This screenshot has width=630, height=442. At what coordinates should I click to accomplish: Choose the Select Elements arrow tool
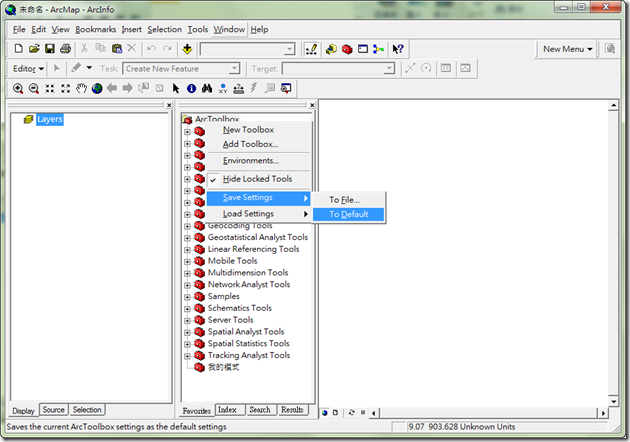pyautogui.click(x=176, y=88)
